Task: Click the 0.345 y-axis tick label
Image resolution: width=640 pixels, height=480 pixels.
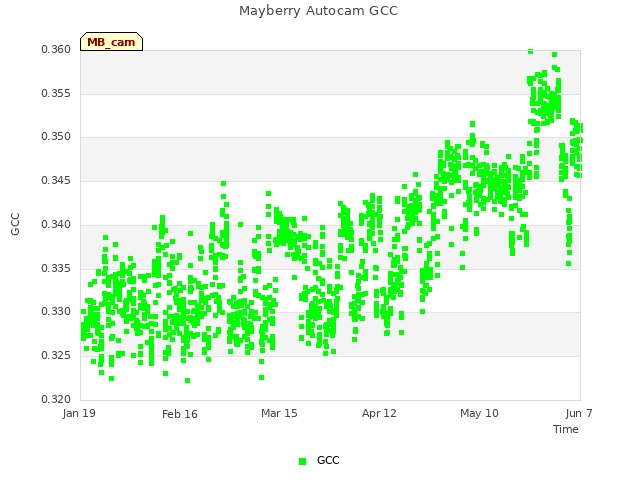Action: [56, 180]
